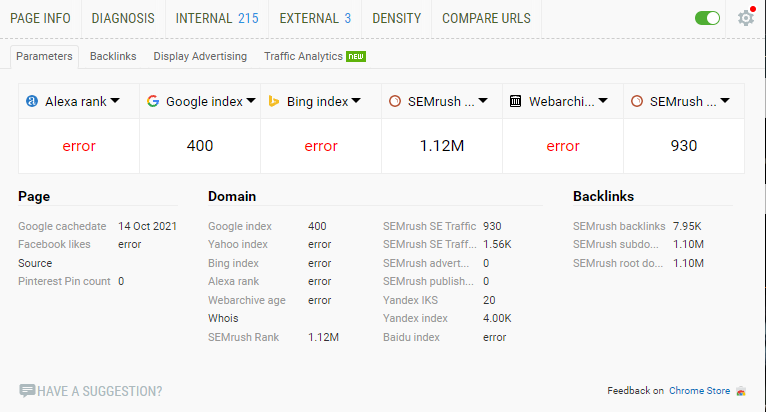
Task: Click the 1.12M SEMrush value cell
Action: coord(442,146)
